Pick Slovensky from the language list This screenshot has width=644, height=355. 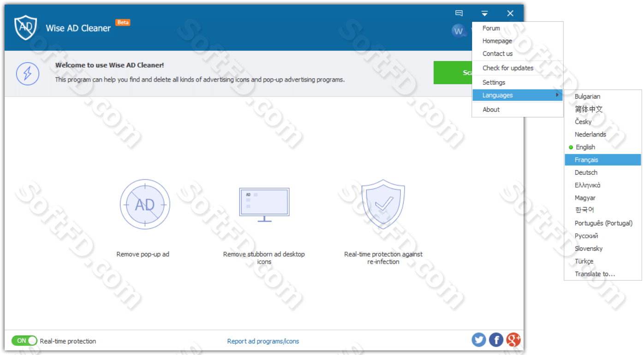tap(603, 248)
